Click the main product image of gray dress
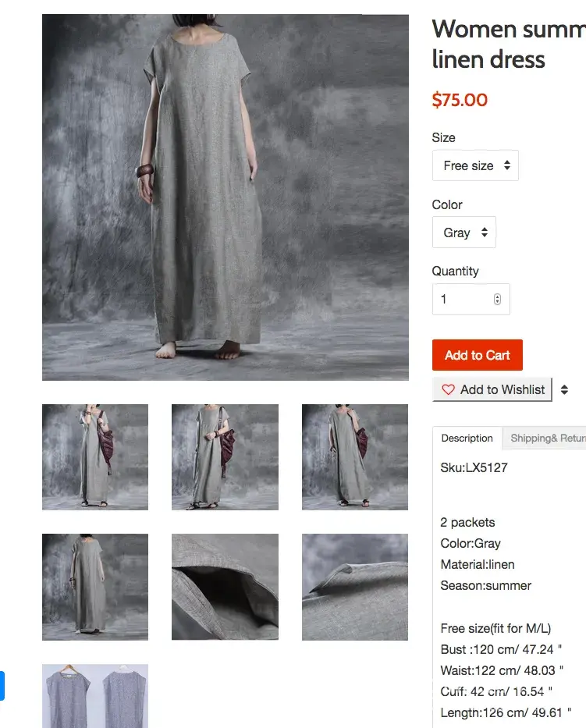Viewport: 586px width, 728px height. [x=226, y=197]
